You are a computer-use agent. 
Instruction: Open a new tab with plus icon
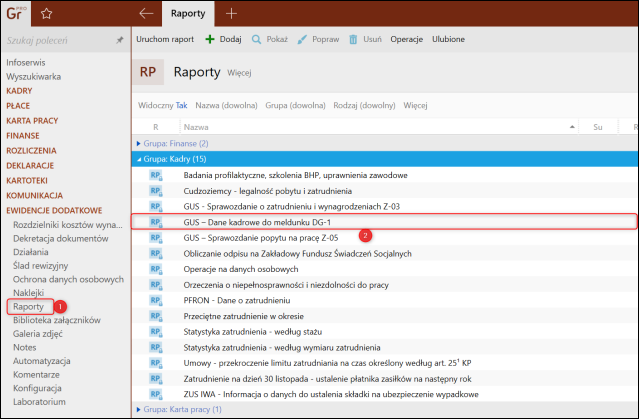click(x=232, y=14)
